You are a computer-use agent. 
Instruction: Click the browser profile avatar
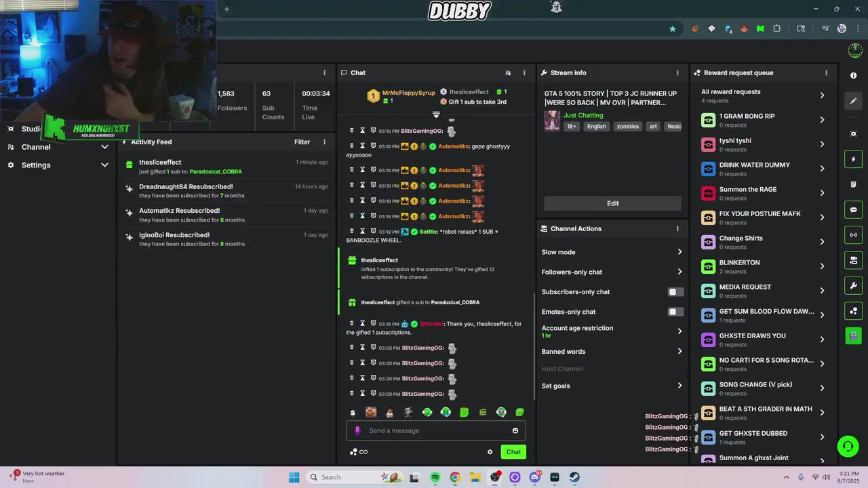(842, 28)
